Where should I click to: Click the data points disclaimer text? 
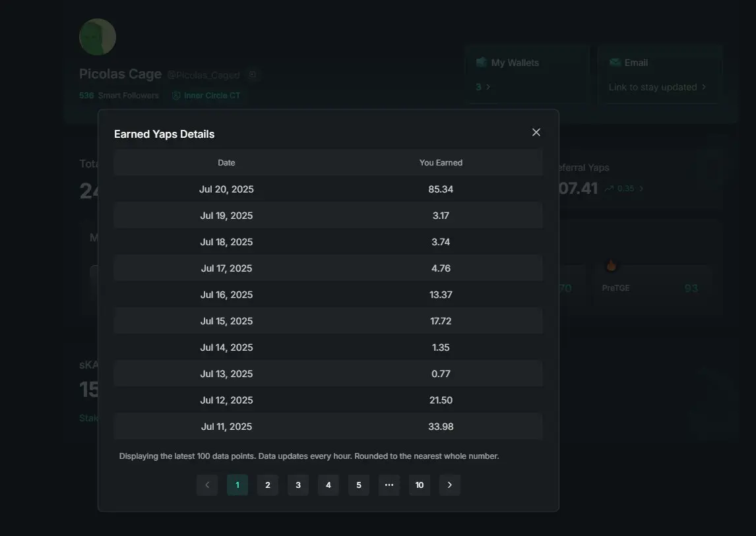(x=309, y=456)
